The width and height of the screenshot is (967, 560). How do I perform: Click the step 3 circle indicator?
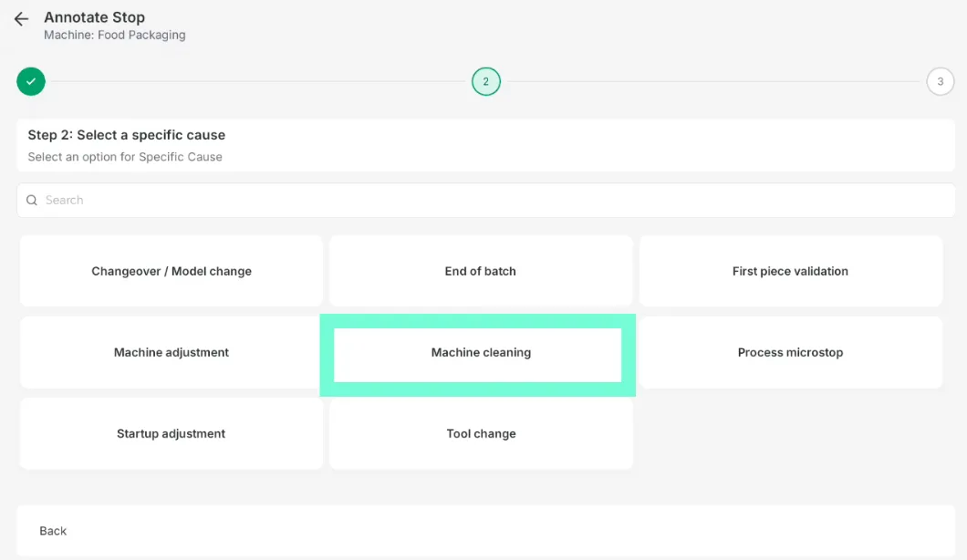coord(940,81)
